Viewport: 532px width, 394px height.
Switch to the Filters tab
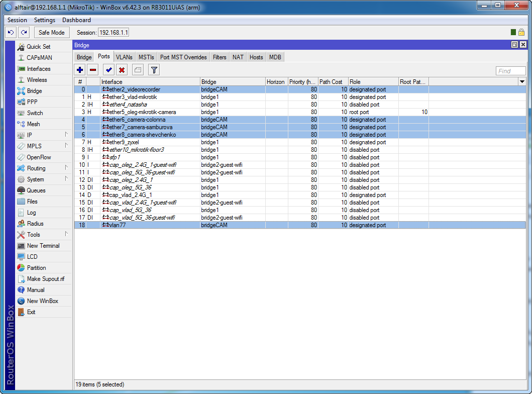(x=220, y=57)
